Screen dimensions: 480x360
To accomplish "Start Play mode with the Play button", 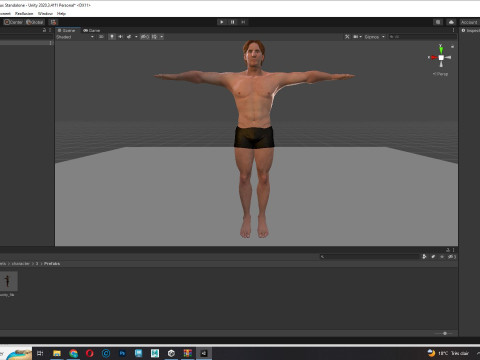I will [222, 22].
